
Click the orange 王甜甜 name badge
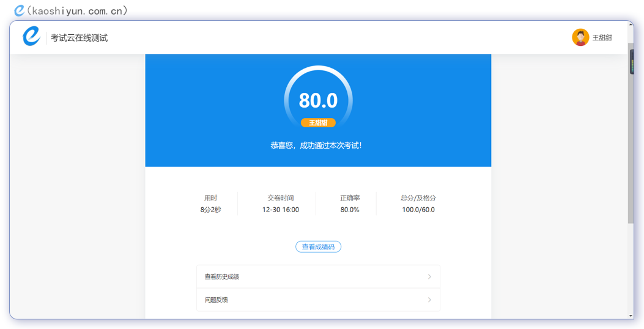tap(318, 123)
